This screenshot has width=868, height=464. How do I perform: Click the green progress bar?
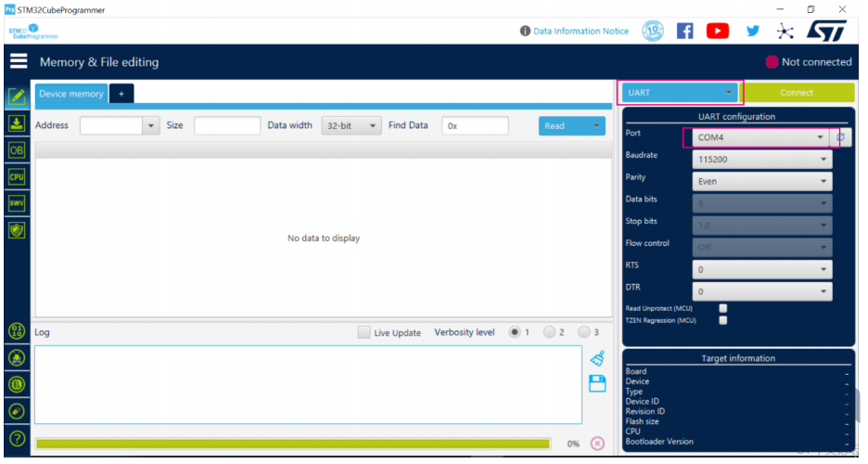click(x=293, y=444)
